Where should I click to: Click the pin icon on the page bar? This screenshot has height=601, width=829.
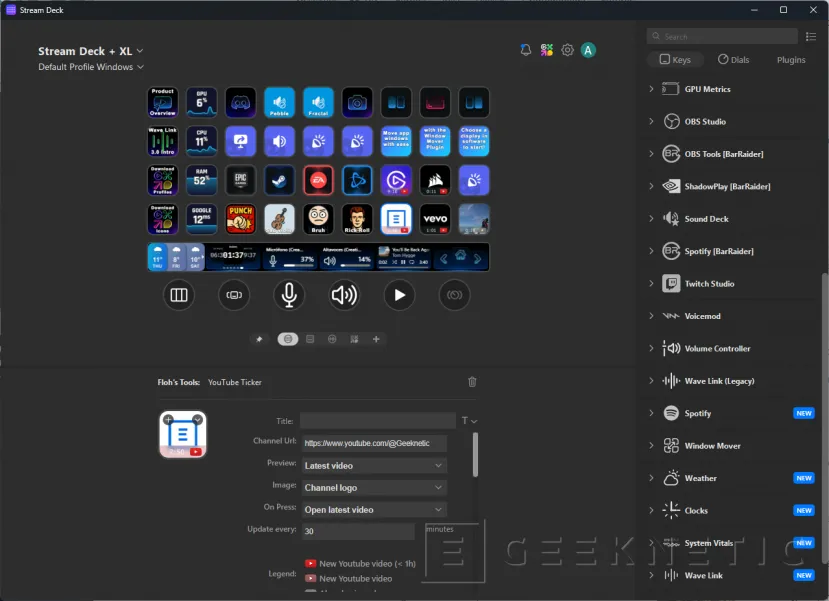(x=259, y=339)
